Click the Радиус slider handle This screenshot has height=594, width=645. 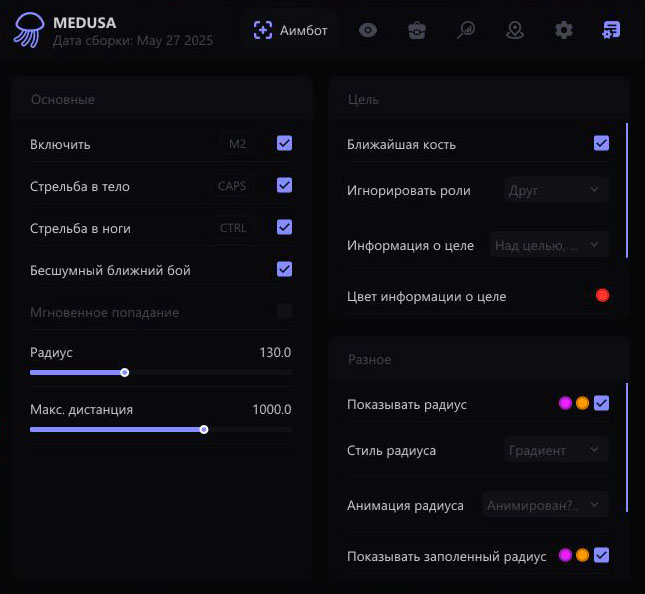tap(125, 372)
